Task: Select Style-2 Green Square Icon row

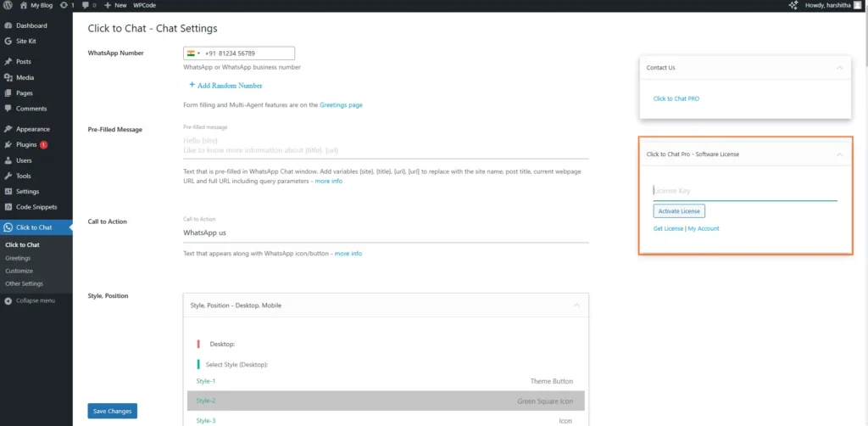Action: coord(386,401)
